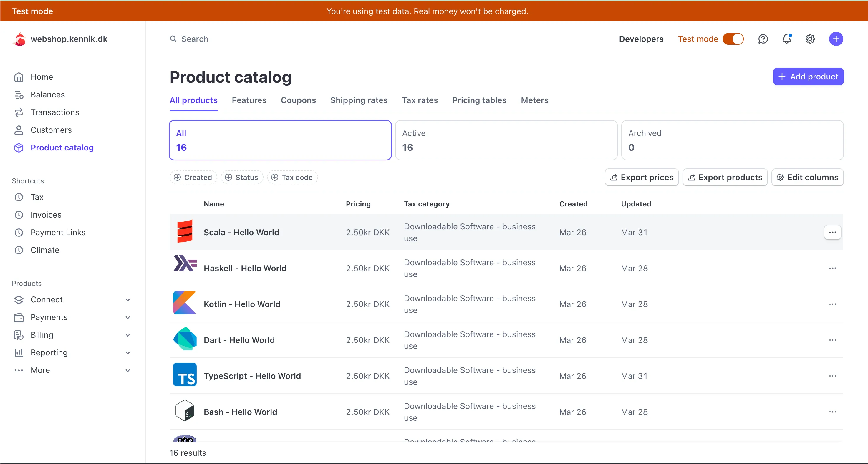Screen dimensions: 868x464
Task: Click the Reporting bar chart icon
Action: (19, 352)
